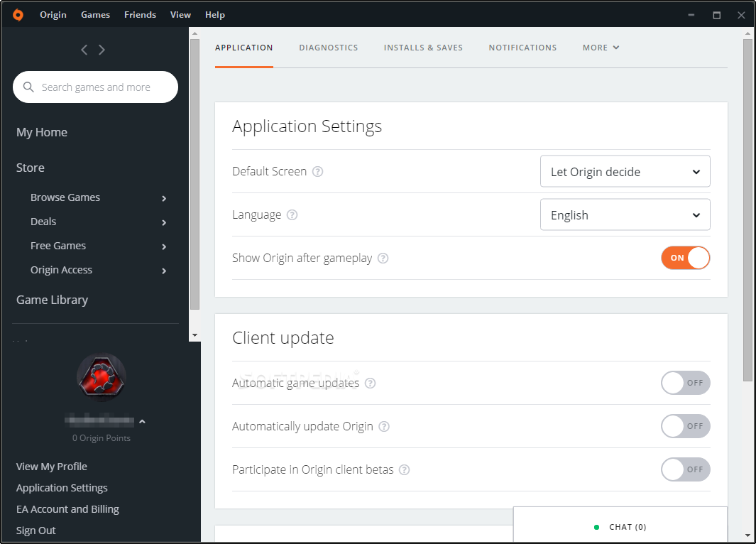Click the Origin logo icon
The image size is (756, 544).
tap(18, 15)
